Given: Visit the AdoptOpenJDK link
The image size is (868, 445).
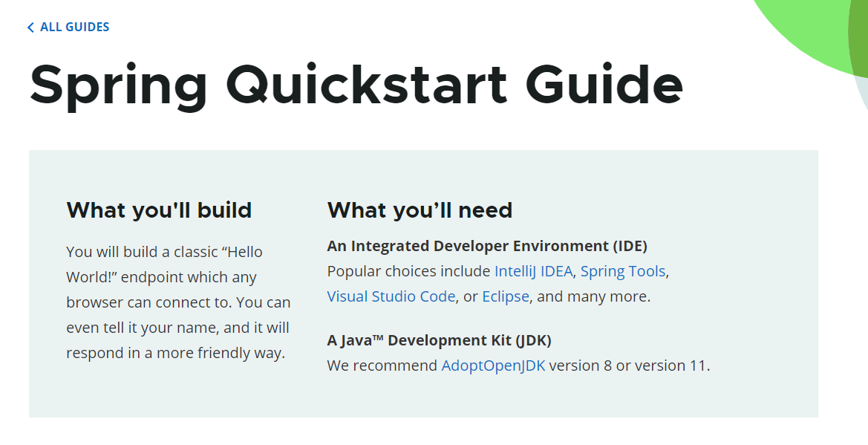Looking at the screenshot, I should coord(493,366).
